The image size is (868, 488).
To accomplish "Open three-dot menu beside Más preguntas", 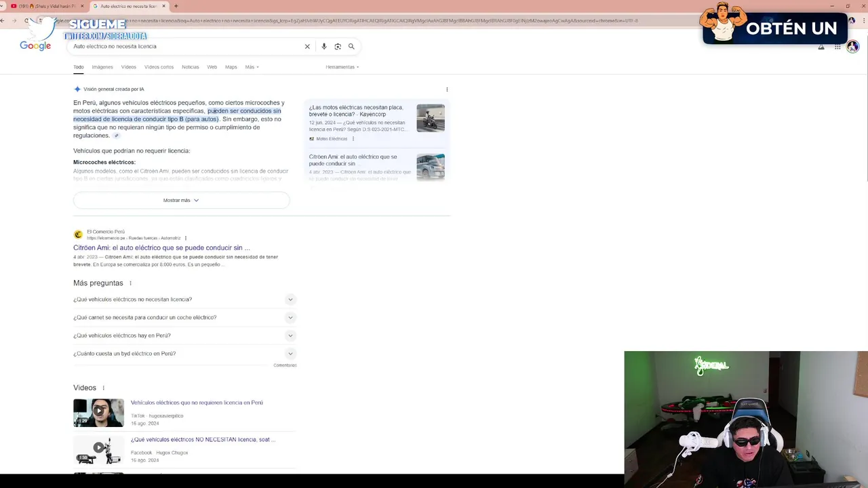I will [x=130, y=283].
